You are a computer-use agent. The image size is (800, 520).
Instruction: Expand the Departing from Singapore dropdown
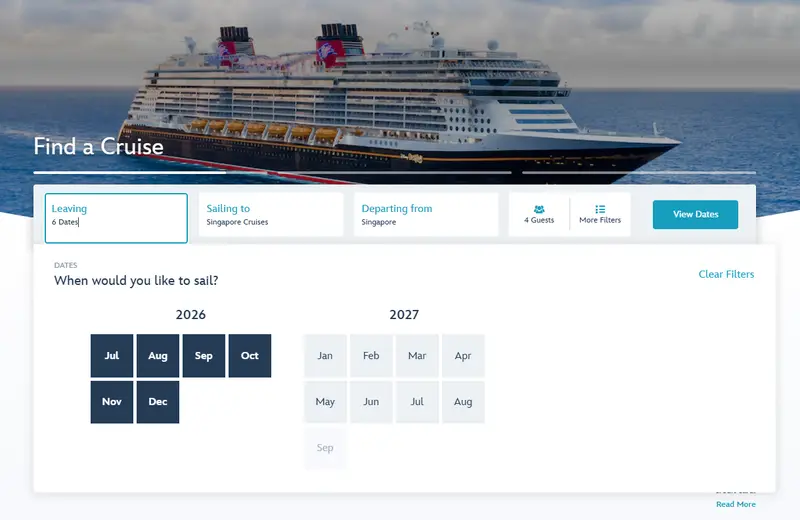pos(426,214)
